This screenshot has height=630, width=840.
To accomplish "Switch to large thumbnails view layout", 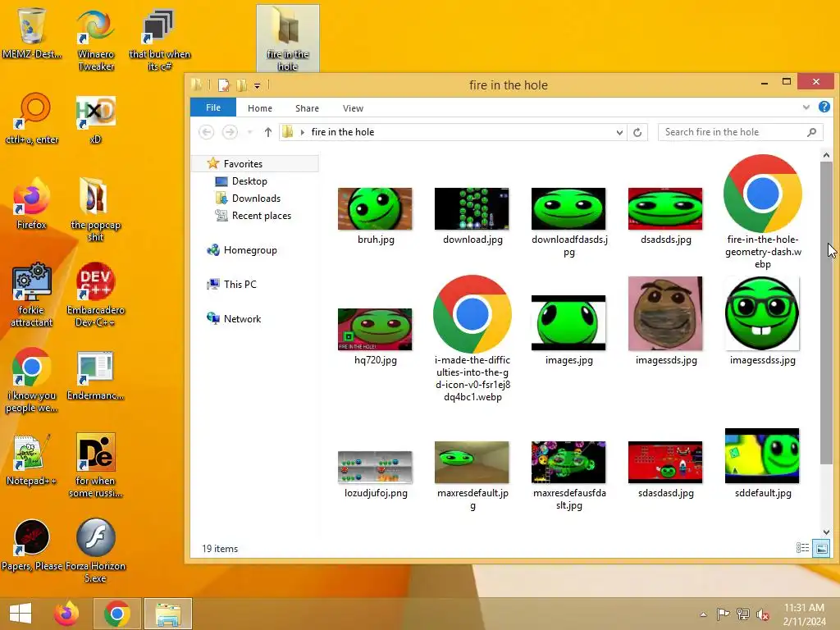I will [x=821, y=548].
